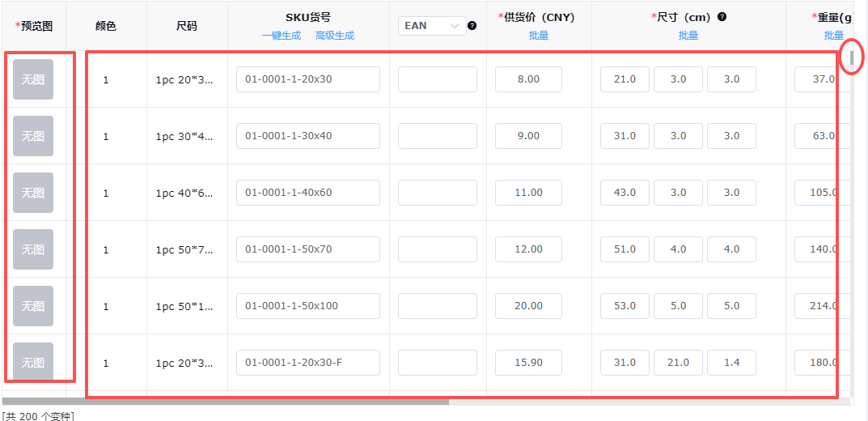Click the supply price field showing 8.00
The height and width of the screenshot is (421, 868).
tap(529, 79)
